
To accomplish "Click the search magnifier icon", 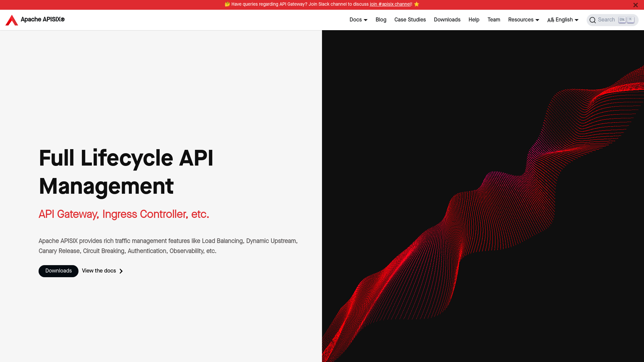I will pos(593,20).
